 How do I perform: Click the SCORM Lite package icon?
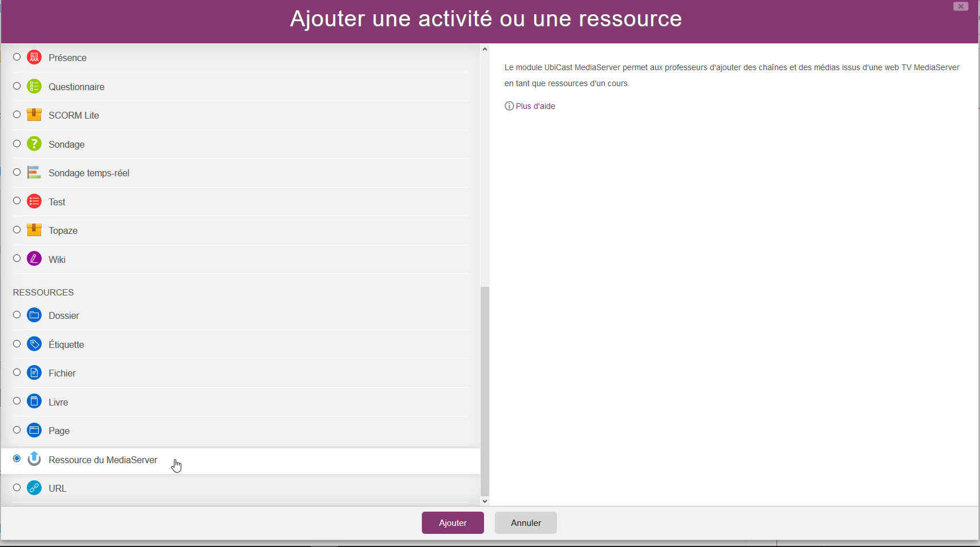34,115
